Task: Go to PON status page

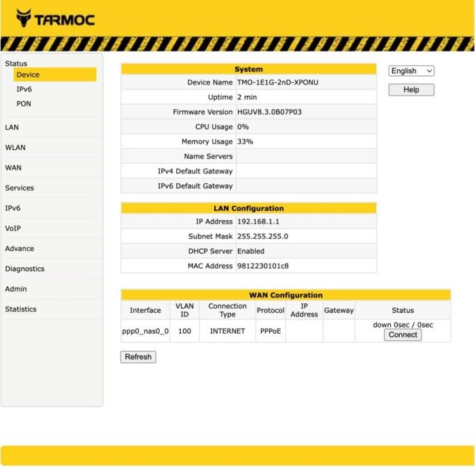Action: pyautogui.click(x=24, y=104)
